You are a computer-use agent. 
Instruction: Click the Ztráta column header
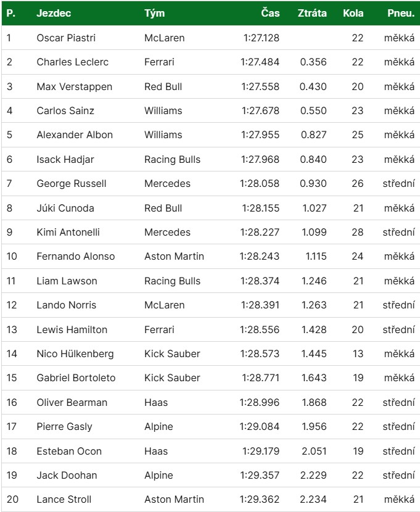312,13
